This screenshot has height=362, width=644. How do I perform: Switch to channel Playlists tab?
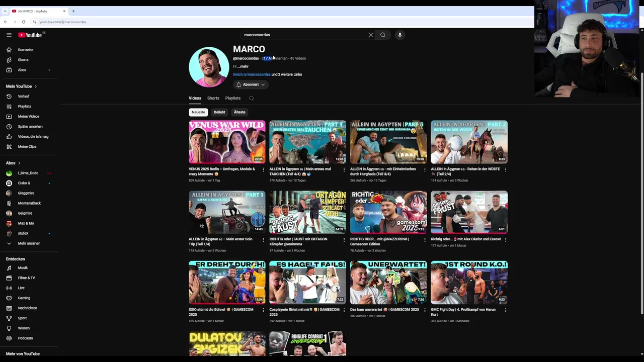coord(233,98)
